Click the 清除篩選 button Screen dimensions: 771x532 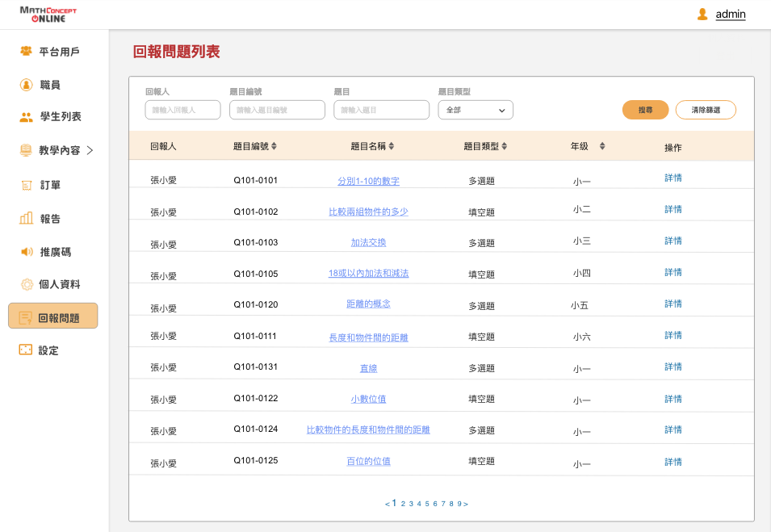[x=706, y=110]
